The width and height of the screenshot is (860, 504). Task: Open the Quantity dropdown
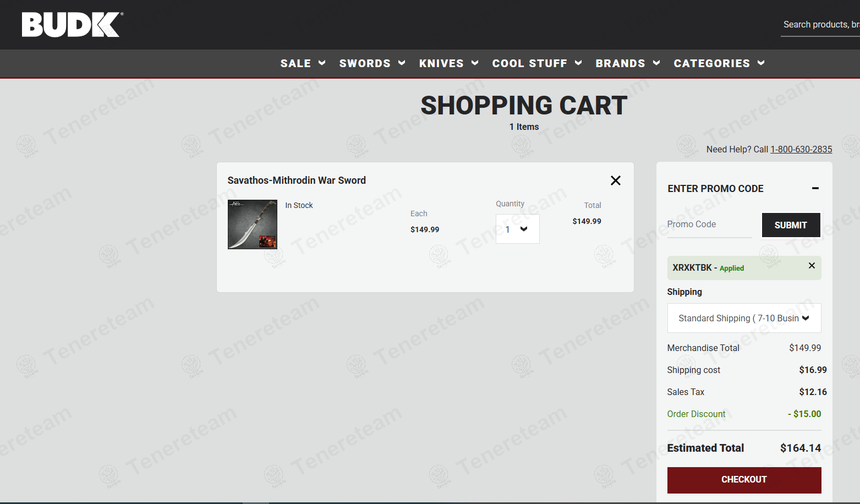(517, 229)
